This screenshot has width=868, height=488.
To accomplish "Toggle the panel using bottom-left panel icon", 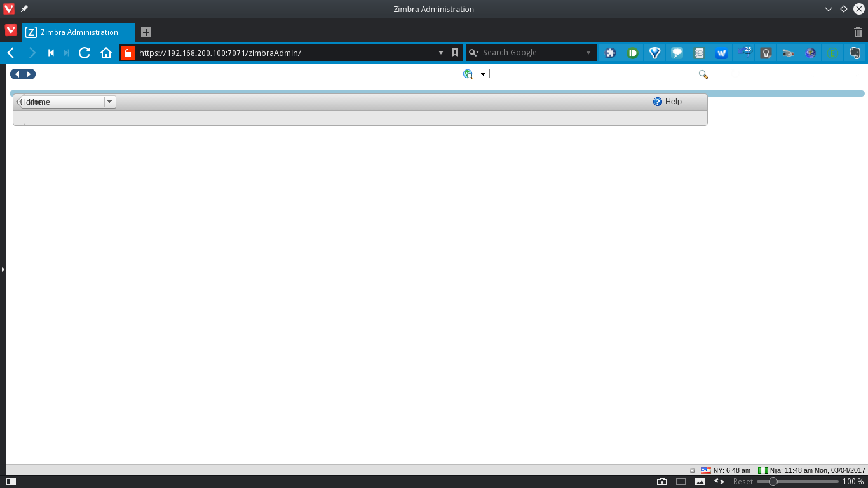I will (11, 482).
